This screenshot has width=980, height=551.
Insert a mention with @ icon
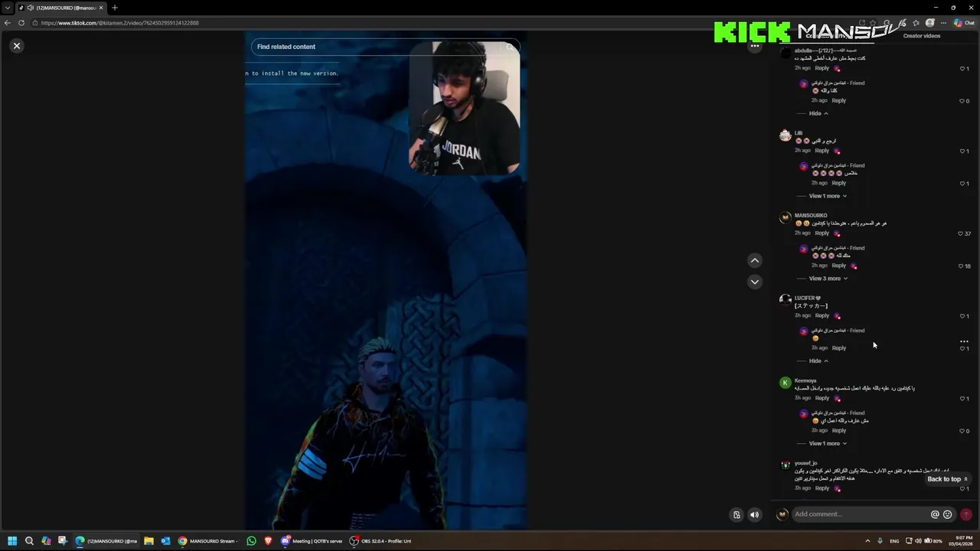[935, 514]
